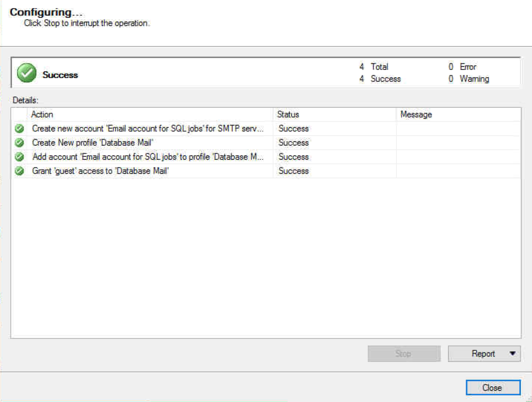This screenshot has height=402, width=532.
Task: Open the Report button dropdown arrow
Action: 513,353
